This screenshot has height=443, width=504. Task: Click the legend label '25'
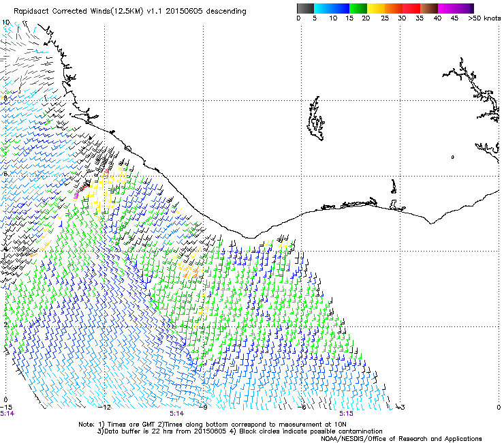385,18
